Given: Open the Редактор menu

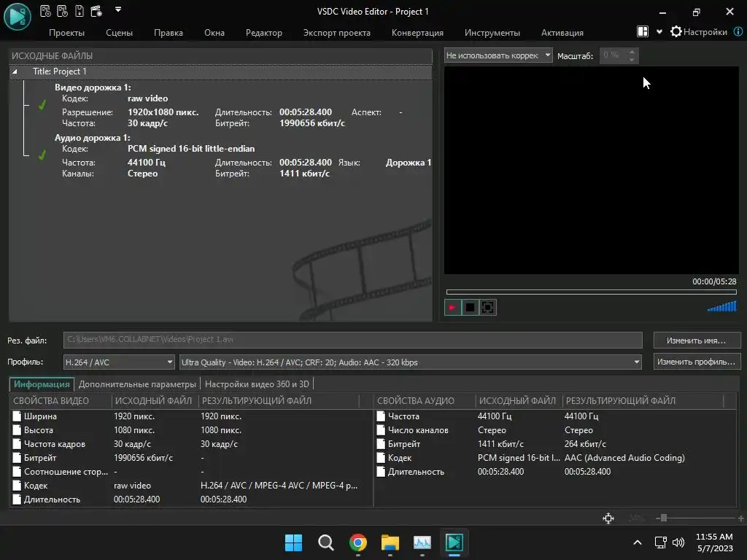Looking at the screenshot, I should click(x=264, y=32).
